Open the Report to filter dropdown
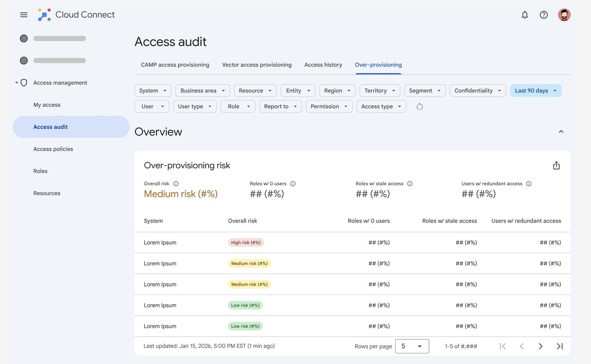This screenshot has width=591, height=364. tap(280, 106)
